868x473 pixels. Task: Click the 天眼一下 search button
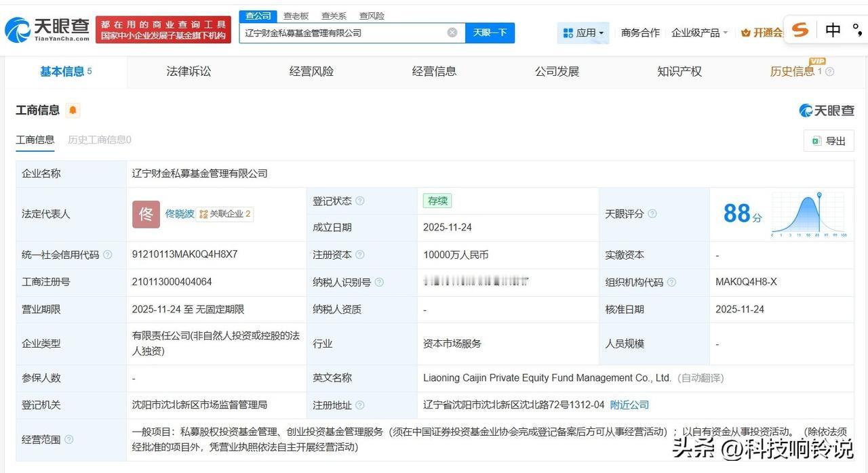(490, 32)
